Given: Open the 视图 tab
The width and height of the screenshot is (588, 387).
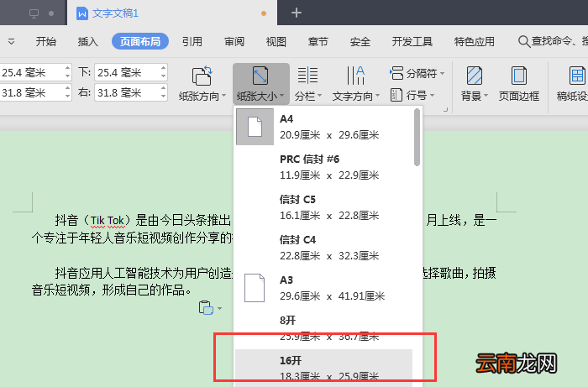Looking at the screenshot, I should tap(276, 41).
